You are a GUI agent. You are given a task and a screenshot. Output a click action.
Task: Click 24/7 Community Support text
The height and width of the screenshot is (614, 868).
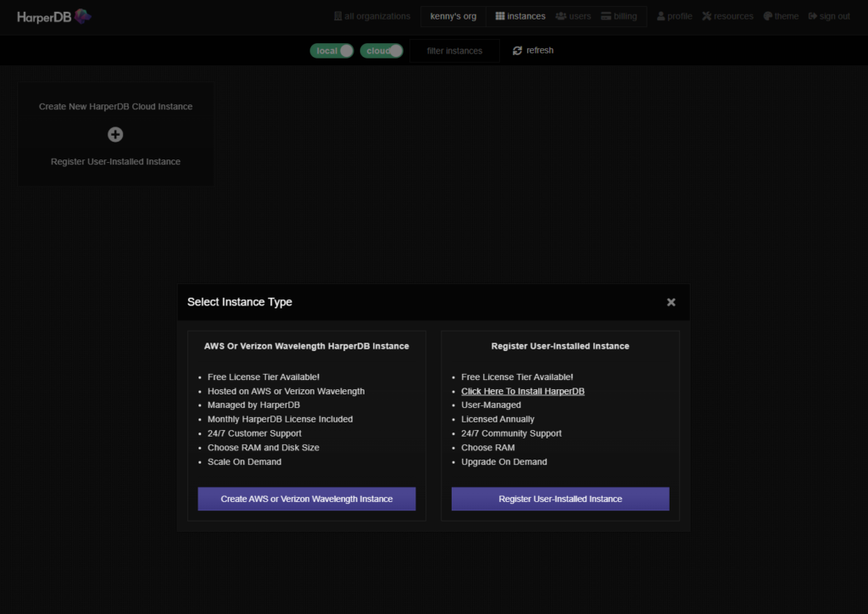coord(511,433)
